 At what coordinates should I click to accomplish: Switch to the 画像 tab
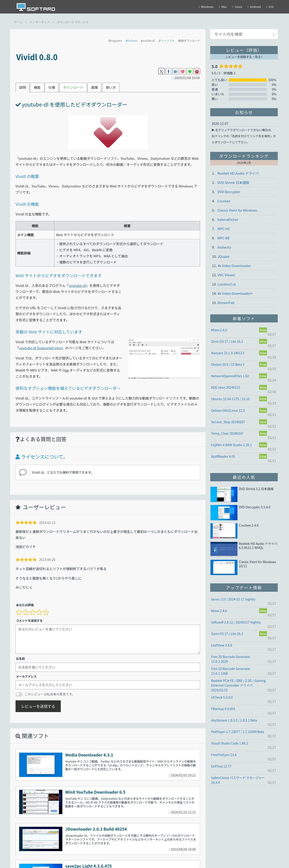95,88
